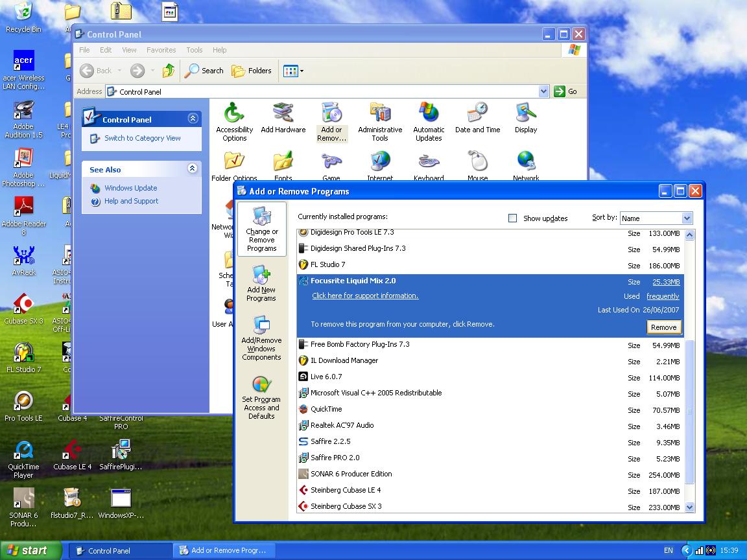747x560 pixels.
Task: Click the Start button
Action: (x=30, y=550)
